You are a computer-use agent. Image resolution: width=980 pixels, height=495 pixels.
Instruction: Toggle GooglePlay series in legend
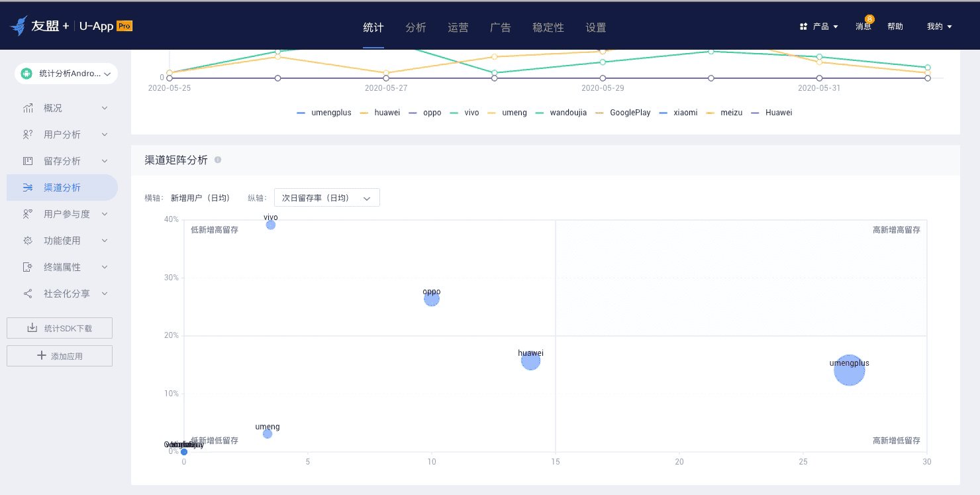(x=622, y=113)
